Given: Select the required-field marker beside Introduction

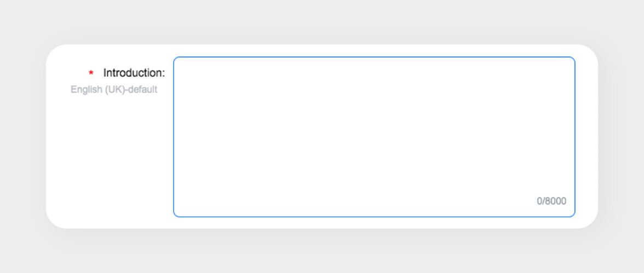Looking at the screenshot, I should coord(91,73).
